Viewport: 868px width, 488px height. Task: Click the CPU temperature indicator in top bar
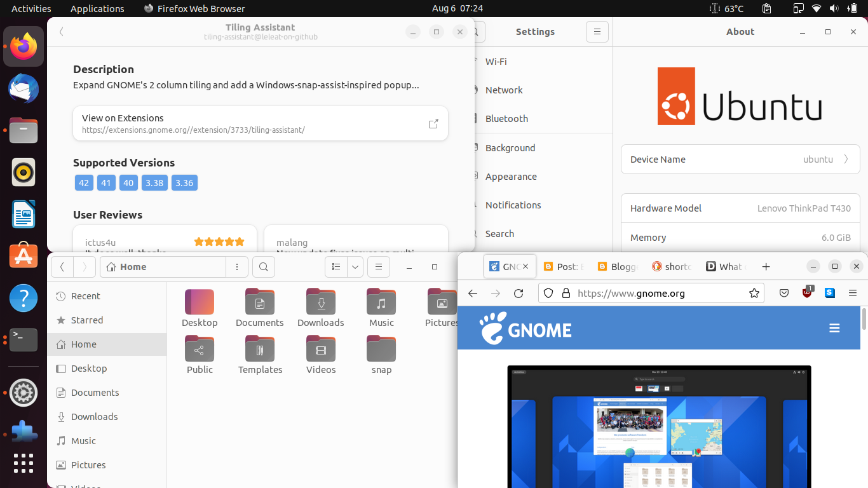point(726,8)
